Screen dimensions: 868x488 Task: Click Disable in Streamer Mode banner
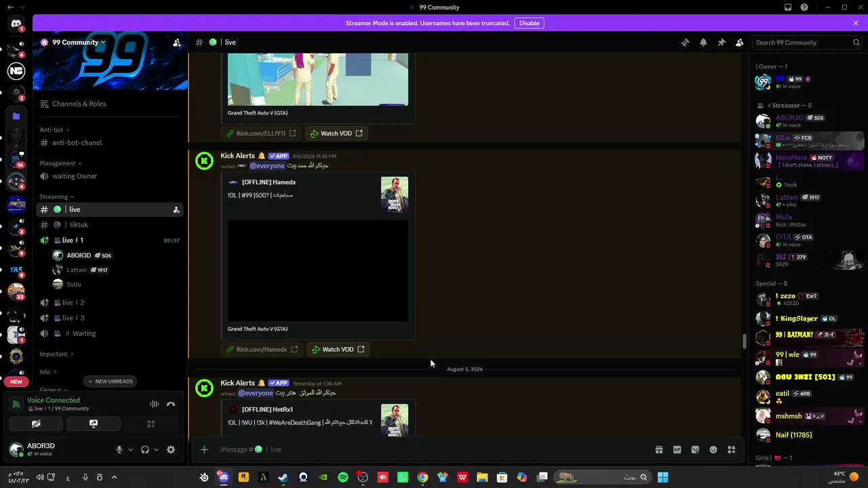tap(529, 23)
